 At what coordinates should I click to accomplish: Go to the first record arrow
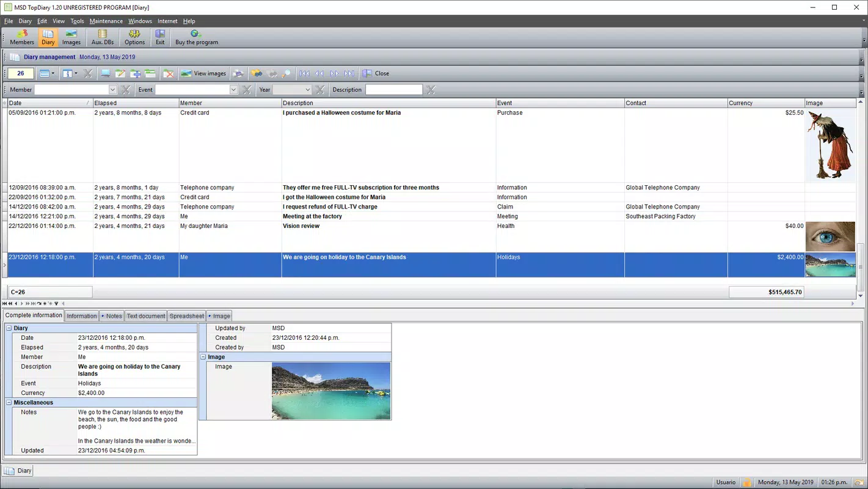[x=305, y=73]
